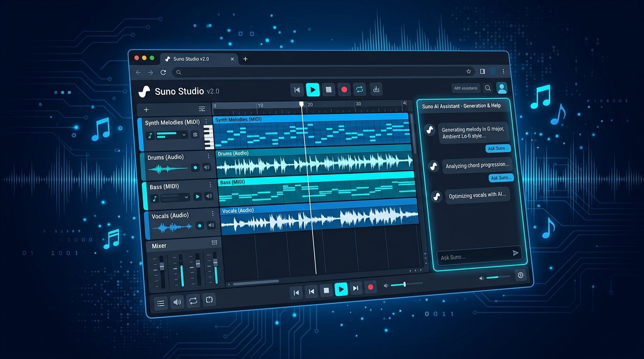Mute the Drums audio track
644x359 pixels.
click(206, 167)
